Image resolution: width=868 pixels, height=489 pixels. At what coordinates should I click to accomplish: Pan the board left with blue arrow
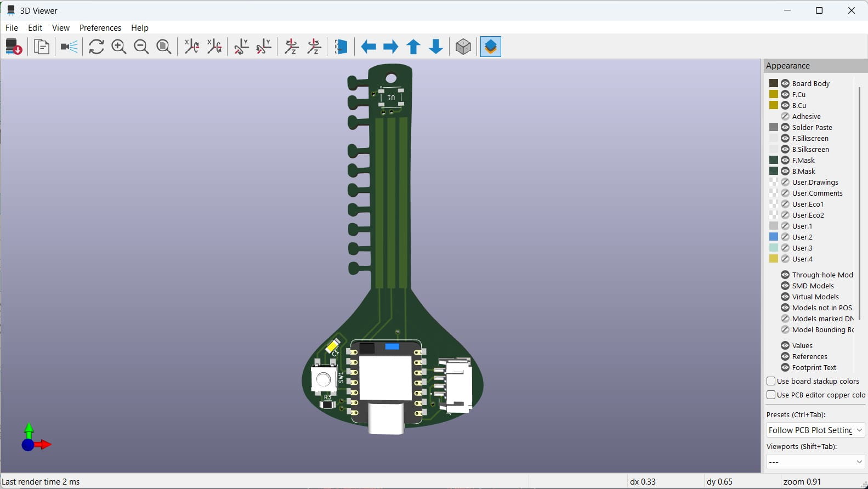point(368,47)
